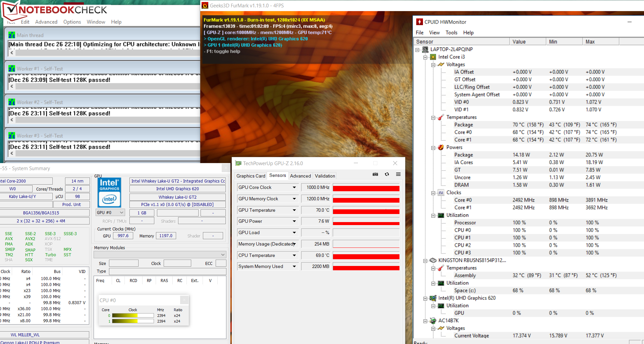Click the Prod. Unit button
Image resolution: width=644 pixels, height=344 pixels.
coord(71,204)
